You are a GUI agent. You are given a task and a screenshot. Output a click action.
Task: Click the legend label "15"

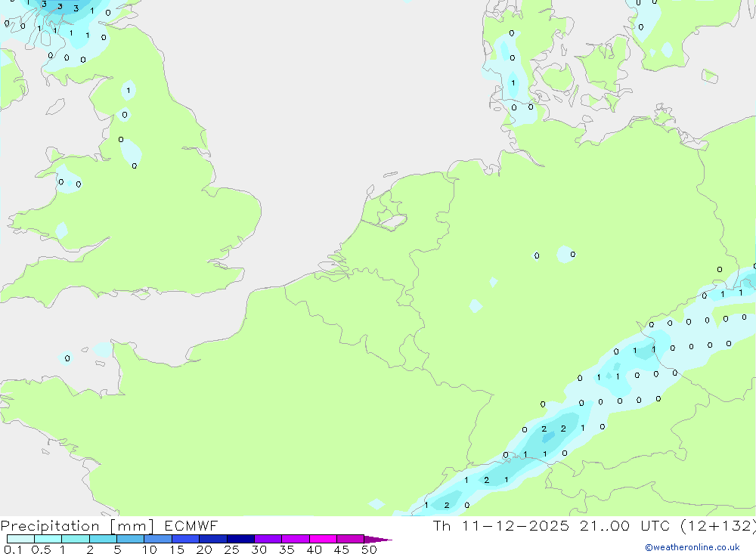coord(177,549)
